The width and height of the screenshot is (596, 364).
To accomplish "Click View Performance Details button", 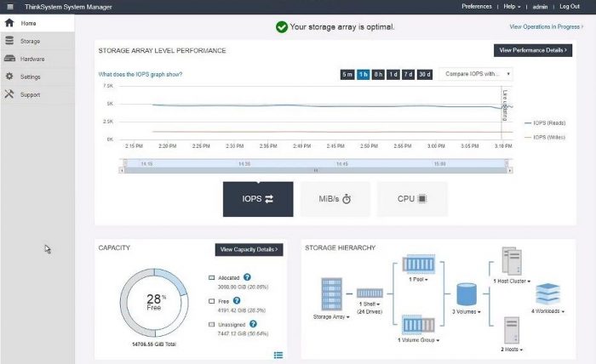I will tap(532, 50).
